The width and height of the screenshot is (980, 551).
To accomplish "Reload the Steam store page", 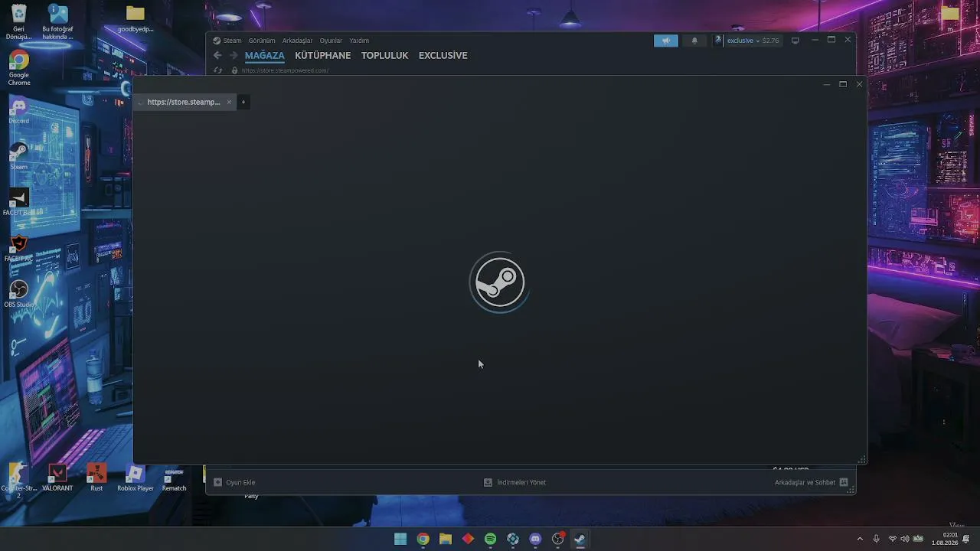I will tap(218, 70).
